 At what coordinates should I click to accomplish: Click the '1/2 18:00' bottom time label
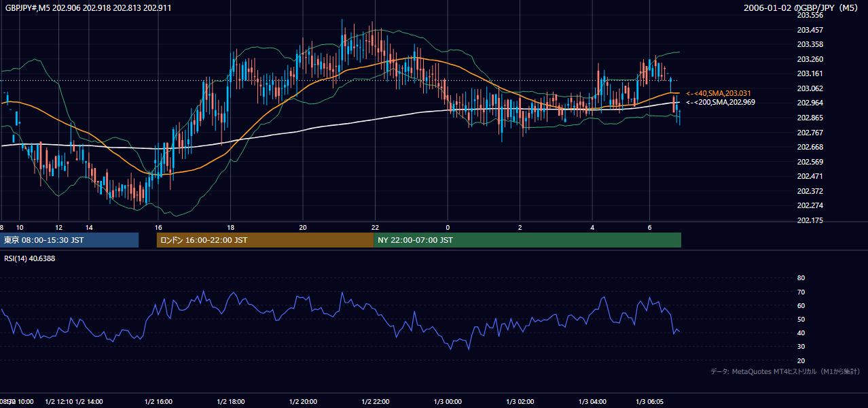(x=231, y=402)
